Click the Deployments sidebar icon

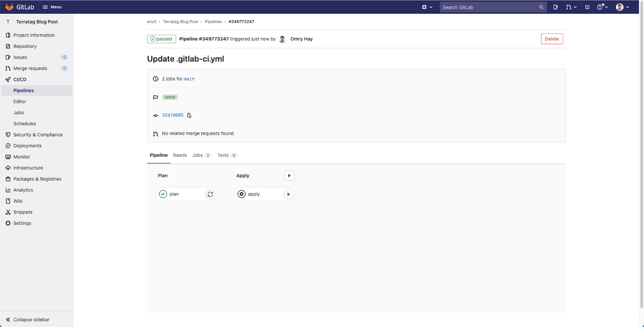[x=8, y=146]
